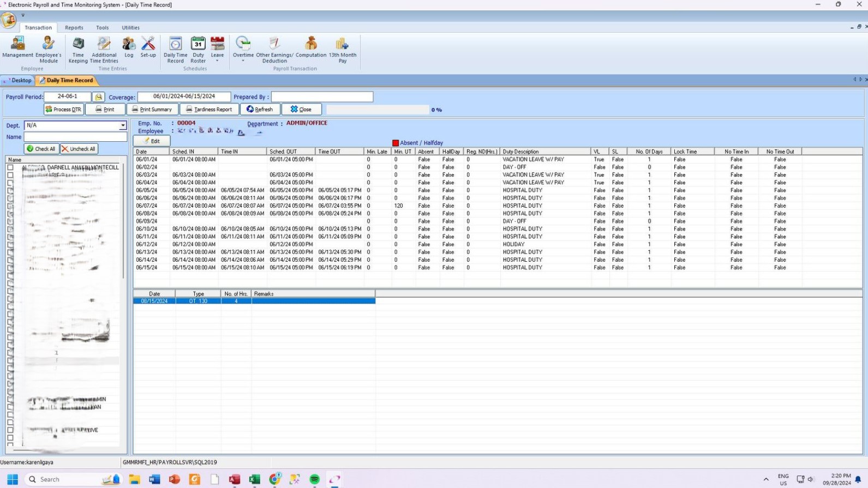Open the Windows Start menu
Image resolution: width=868 pixels, height=488 pixels.
[13, 479]
